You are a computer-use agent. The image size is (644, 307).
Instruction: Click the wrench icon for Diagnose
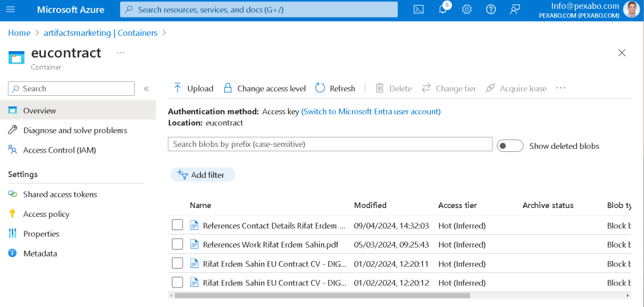coord(13,130)
